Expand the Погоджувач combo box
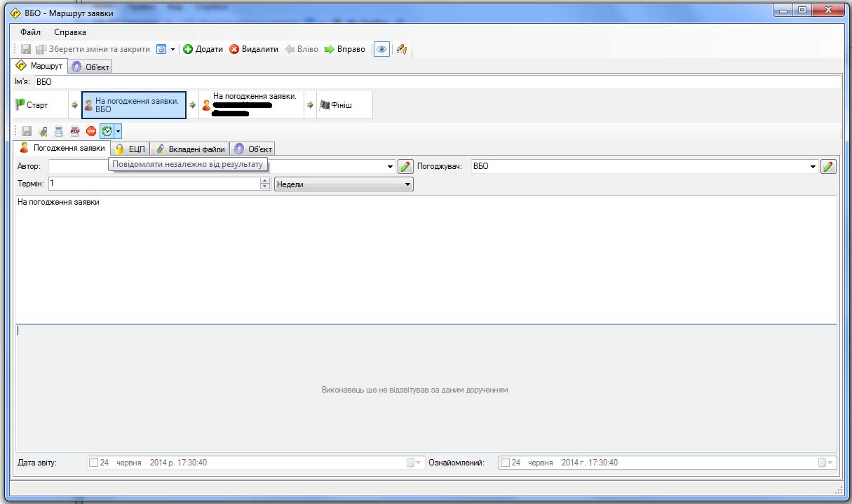Screen dimensions: 852x504 (x=813, y=167)
